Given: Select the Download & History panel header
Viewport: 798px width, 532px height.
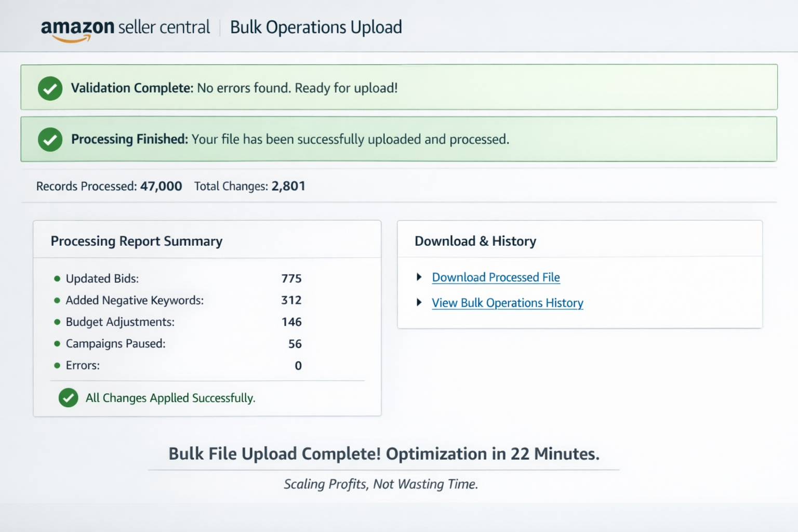Looking at the screenshot, I should tap(475, 241).
